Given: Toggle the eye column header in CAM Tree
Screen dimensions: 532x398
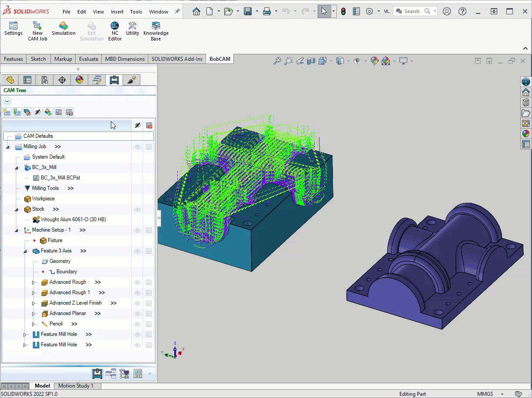Looking at the screenshot, I should click(137, 125).
